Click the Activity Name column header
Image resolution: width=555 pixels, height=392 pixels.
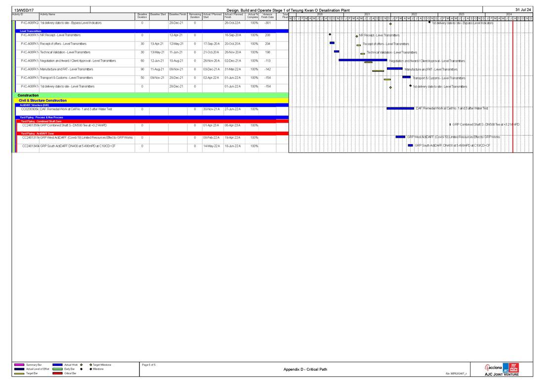pyautogui.click(x=48, y=15)
